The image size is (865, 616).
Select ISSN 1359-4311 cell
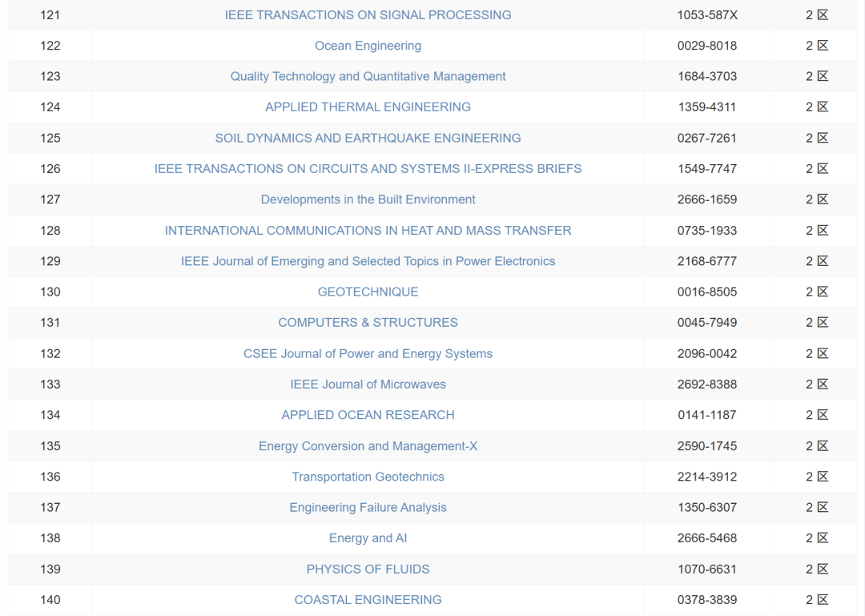[x=707, y=107]
